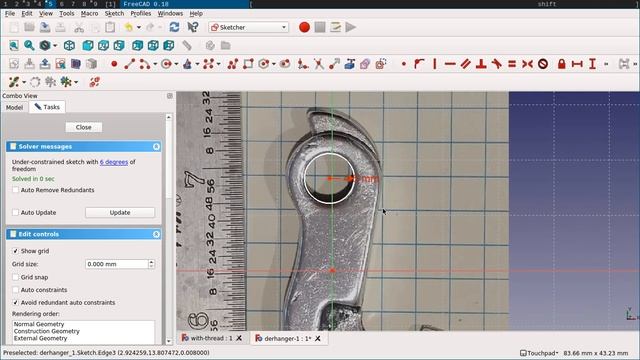The width and height of the screenshot is (640, 360).
Task: Close the derhanger-1 document tab
Action: (x=318, y=338)
